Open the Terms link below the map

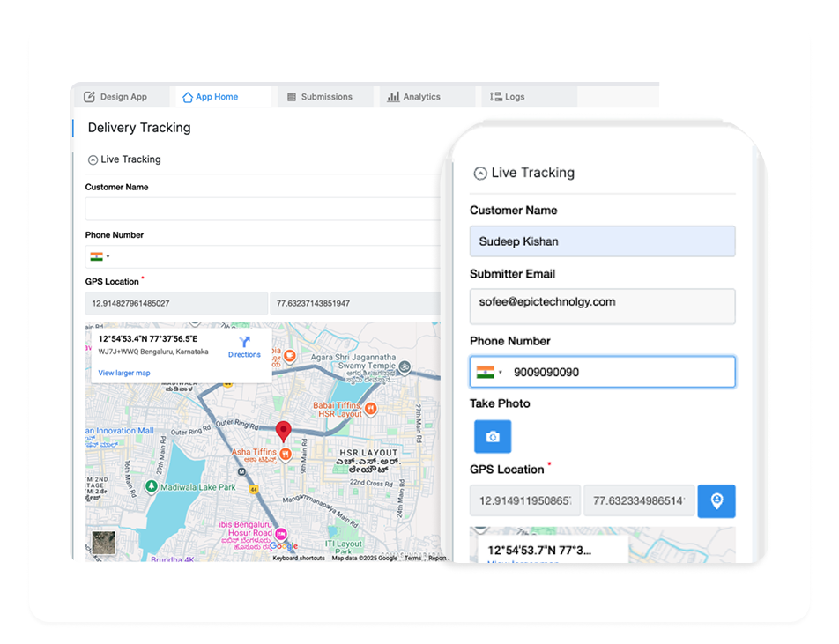412,557
